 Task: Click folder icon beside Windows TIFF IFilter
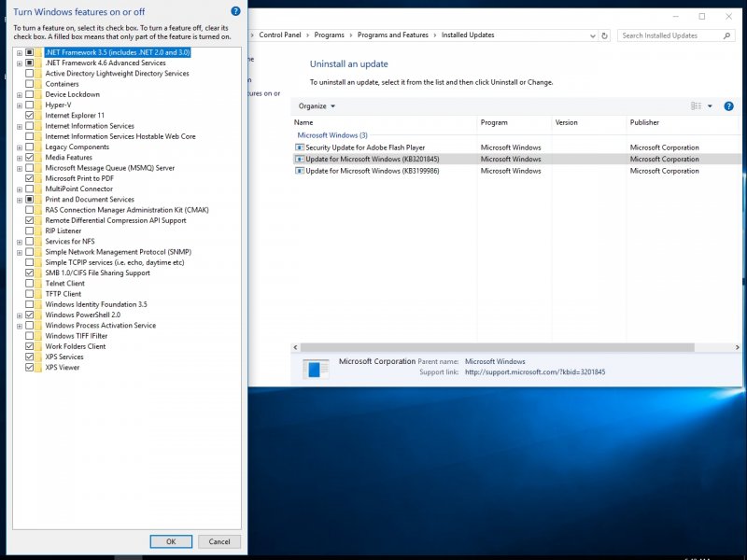38,336
